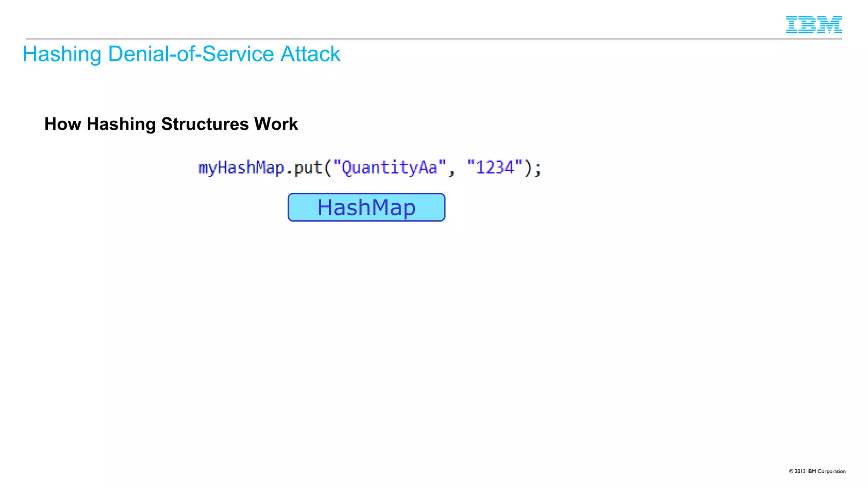The width and height of the screenshot is (868, 488).
Task: Select the HashMap box
Action: (367, 207)
